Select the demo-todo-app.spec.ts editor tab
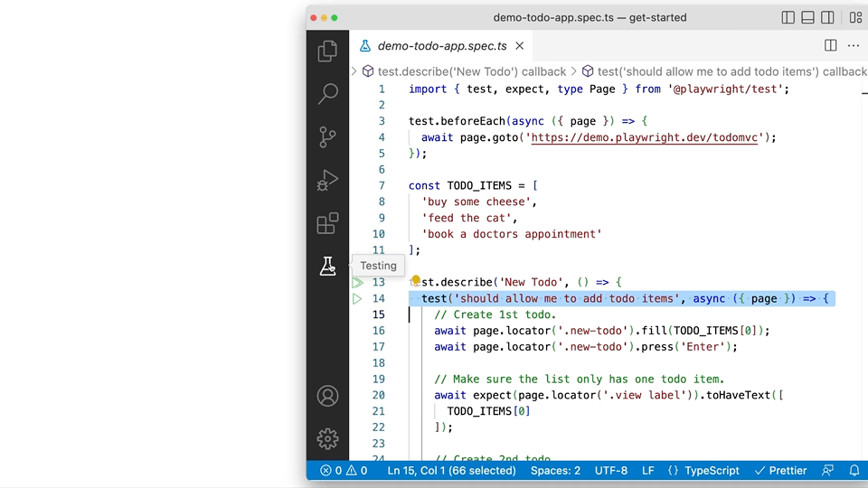 (x=441, y=46)
